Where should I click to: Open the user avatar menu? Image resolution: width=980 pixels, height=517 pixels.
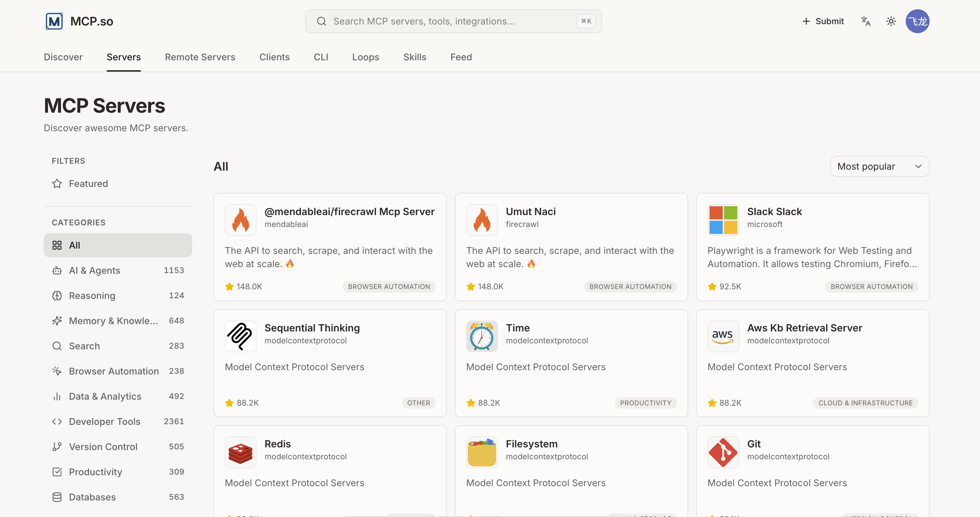[x=917, y=21]
